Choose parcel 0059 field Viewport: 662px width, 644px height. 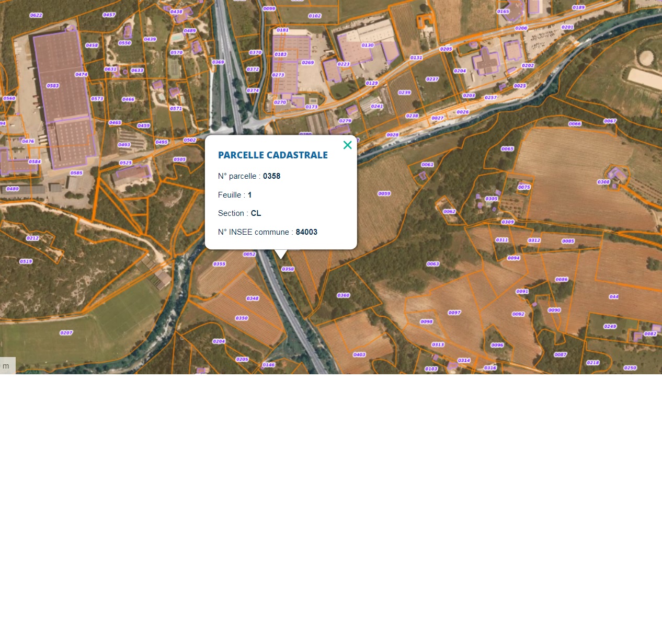[384, 193]
